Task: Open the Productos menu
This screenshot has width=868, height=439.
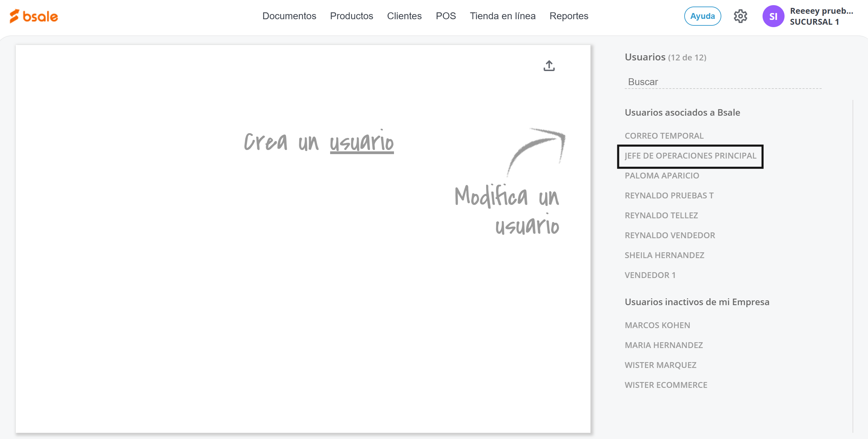Action: coord(351,16)
